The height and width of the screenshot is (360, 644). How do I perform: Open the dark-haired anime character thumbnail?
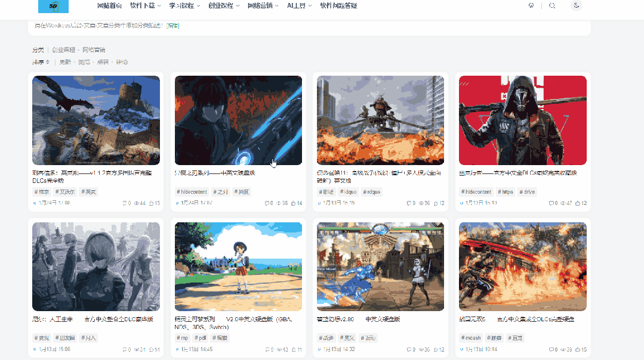tap(238, 120)
